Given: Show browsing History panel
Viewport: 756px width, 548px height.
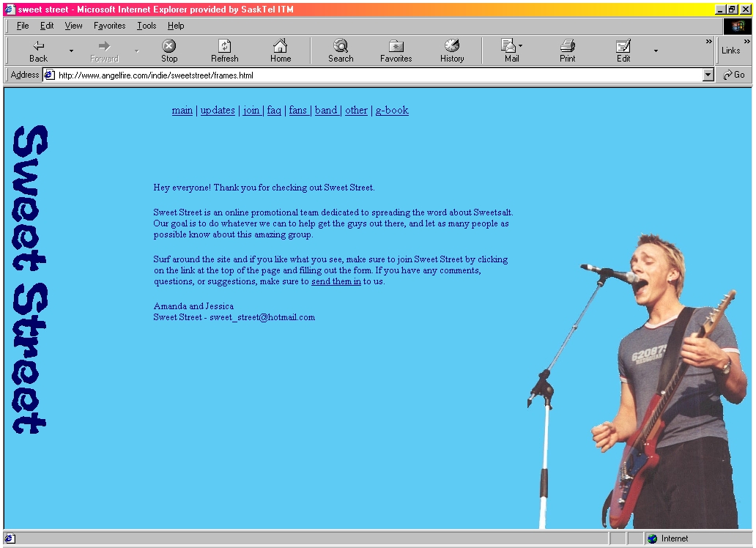Looking at the screenshot, I should pos(452,51).
